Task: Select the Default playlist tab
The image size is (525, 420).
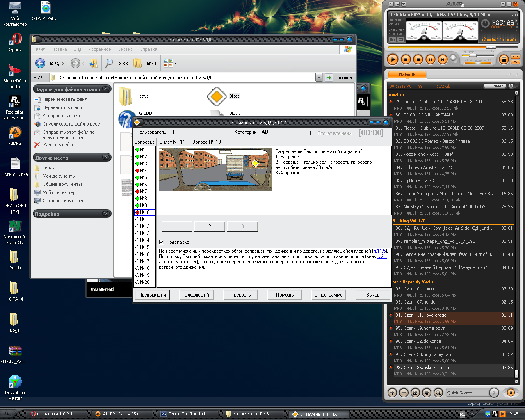Action: coord(407,75)
